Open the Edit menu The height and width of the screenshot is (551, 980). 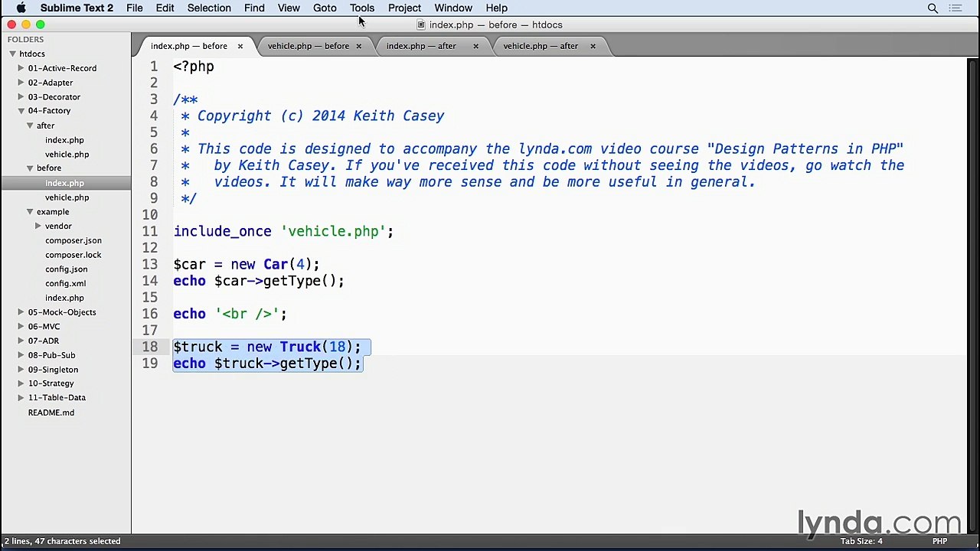coord(165,8)
